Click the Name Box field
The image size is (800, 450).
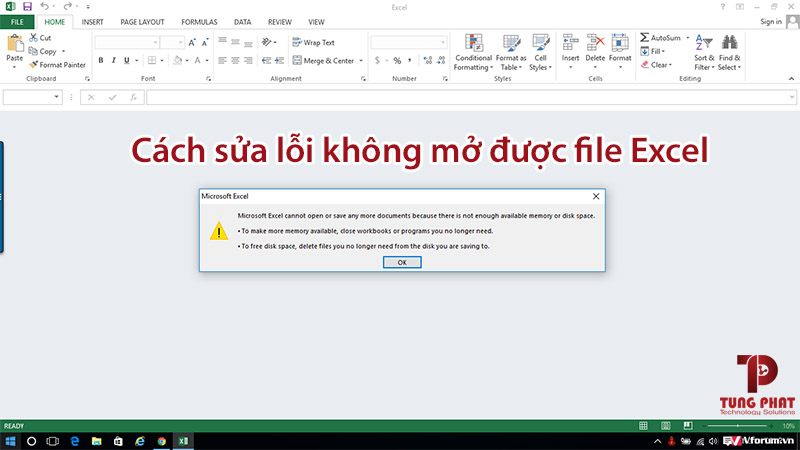pos(33,97)
